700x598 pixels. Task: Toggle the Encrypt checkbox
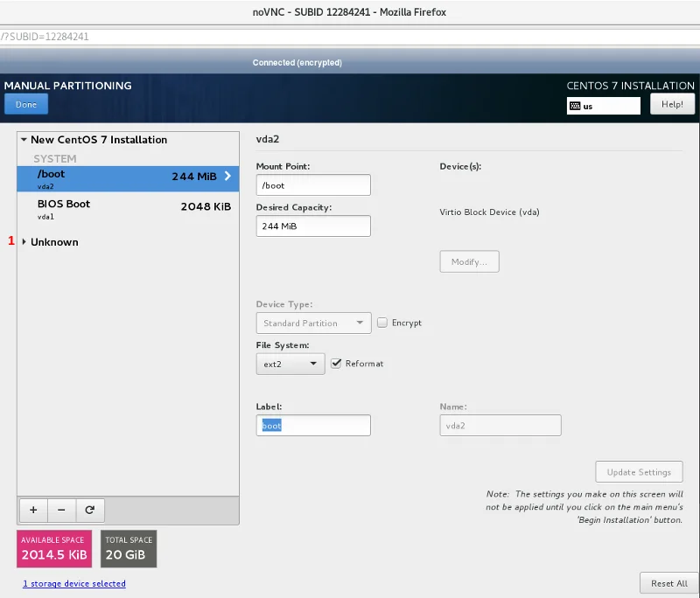pos(382,323)
